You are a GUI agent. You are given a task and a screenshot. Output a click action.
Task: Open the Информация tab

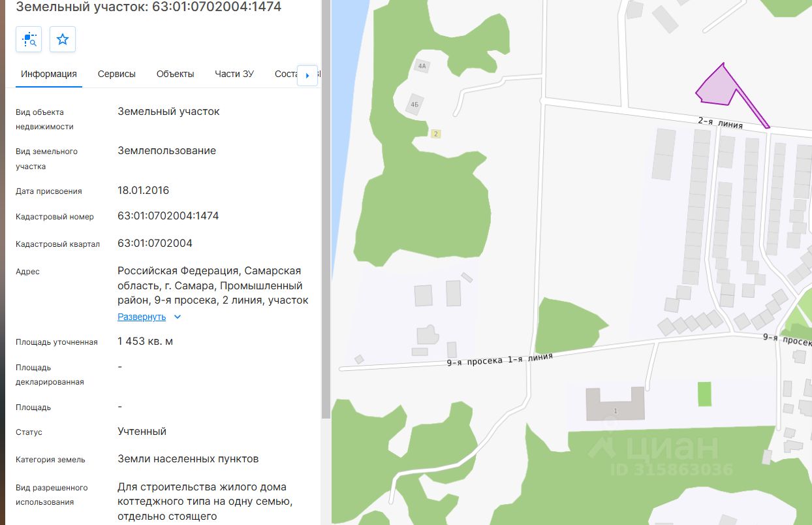49,74
